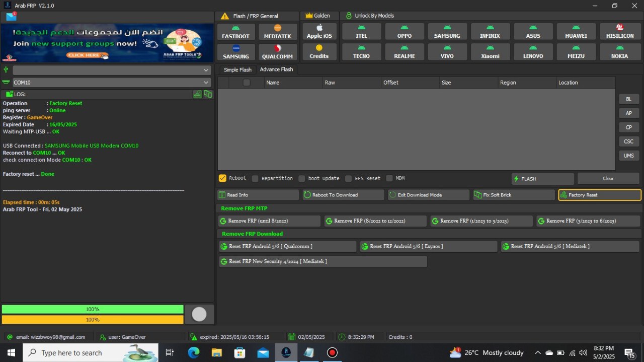Click the Fix Soft Brick button

pos(514,195)
